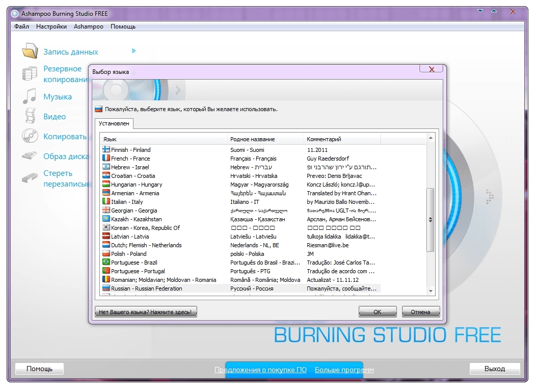This screenshot has height=392, width=537.
Task: Click the Netherlands flag icon
Action: 106,245
